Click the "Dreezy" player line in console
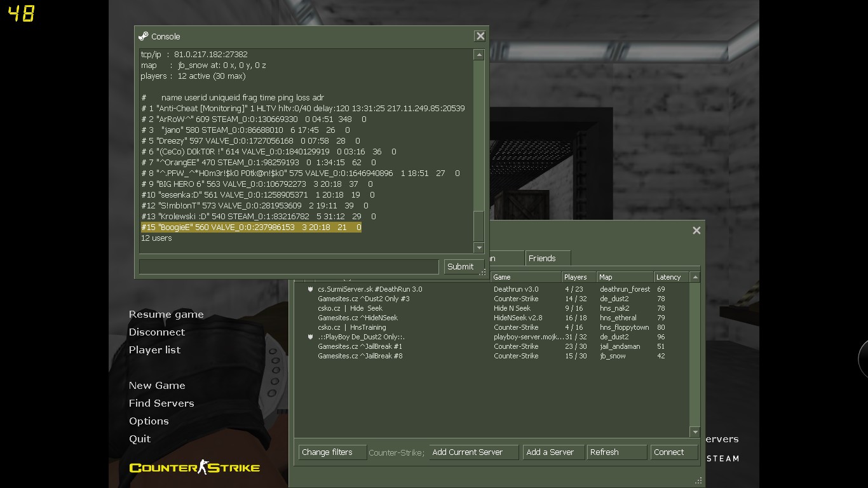Viewport: 868px width, 488px height. coord(250,141)
